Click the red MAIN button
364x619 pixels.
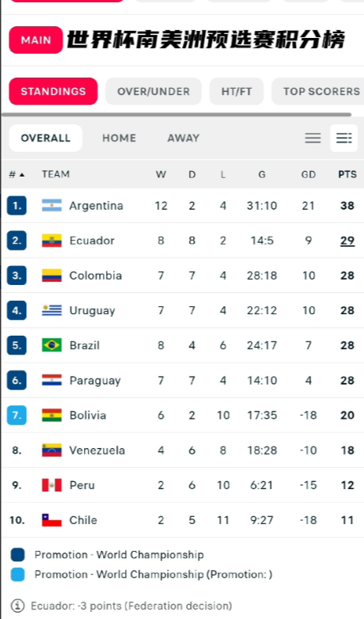point(36,40)
